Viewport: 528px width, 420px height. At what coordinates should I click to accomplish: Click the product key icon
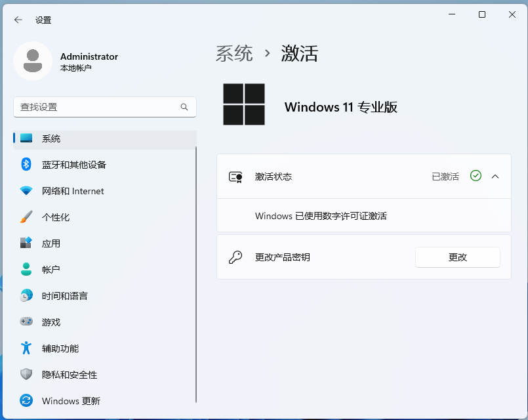[x=235, y=257]
